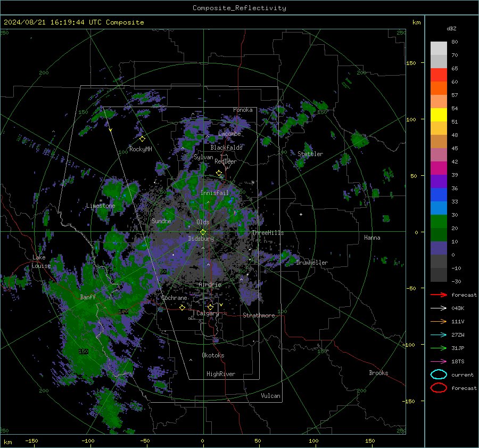The width and height of the screenshot is (479, 448).
Task: Click the Airdrie city label
Action: pos(210,284)
